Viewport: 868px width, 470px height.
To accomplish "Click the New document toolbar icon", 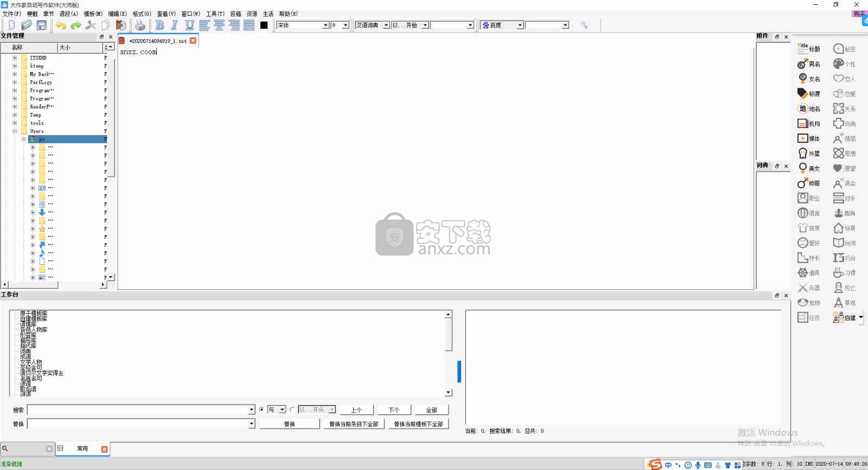I will 11,25.
